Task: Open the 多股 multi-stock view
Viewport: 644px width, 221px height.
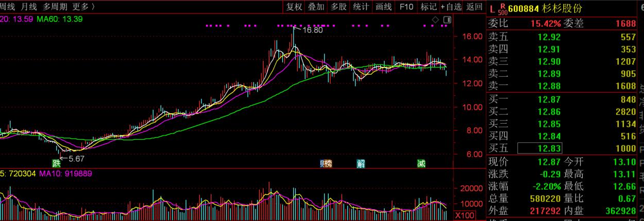Action: (x=338, y=7)
